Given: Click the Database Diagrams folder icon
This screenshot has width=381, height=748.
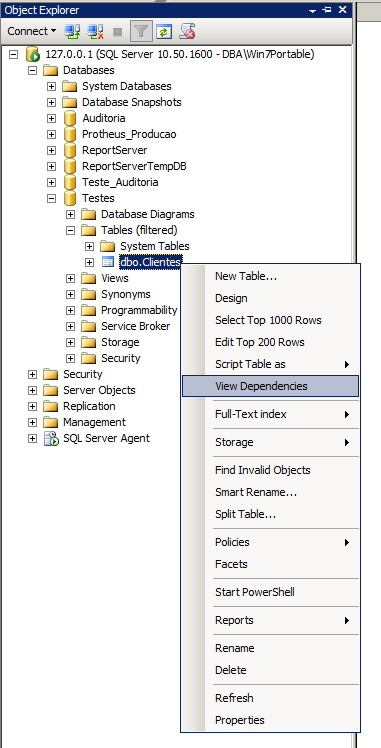Looking at the screenshot, I should 89,214.
